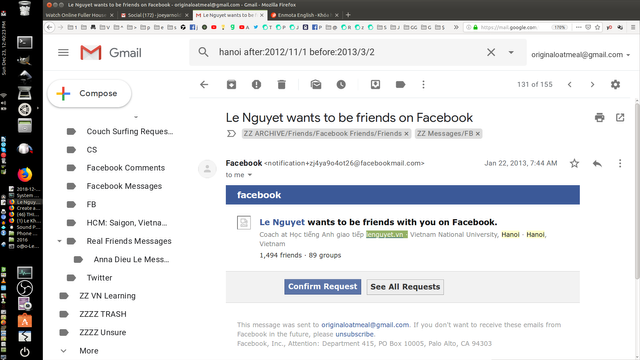Viewport: 640px width, 360px height.
Task: Open the Labels icon in the toolbar
Action: click(400, 84)
